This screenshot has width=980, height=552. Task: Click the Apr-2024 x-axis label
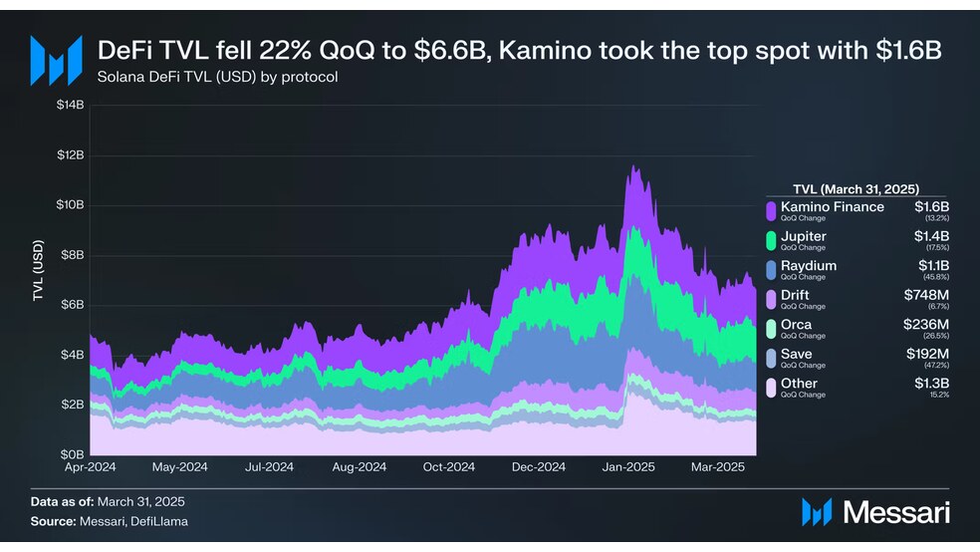click(90, 467)
